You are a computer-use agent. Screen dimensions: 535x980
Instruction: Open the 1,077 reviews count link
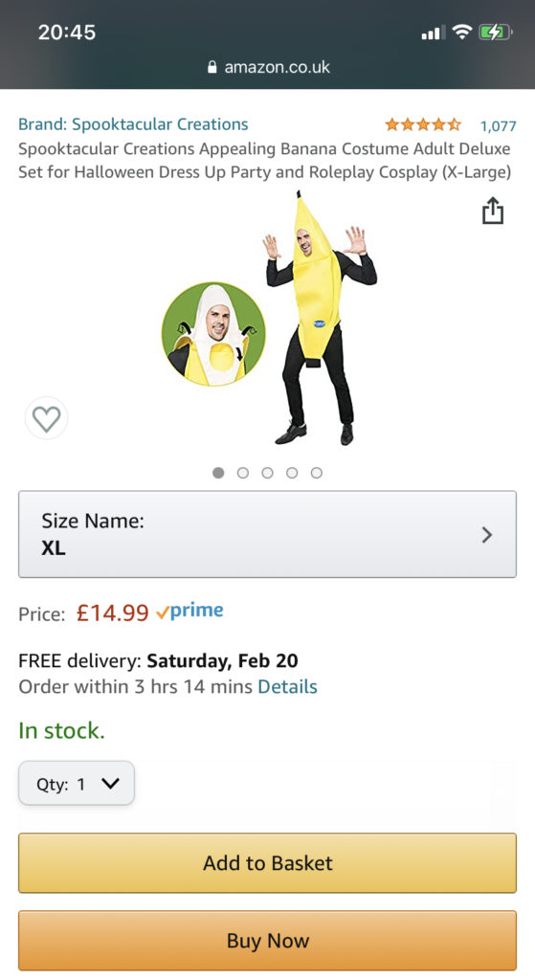tap(498, 125)
